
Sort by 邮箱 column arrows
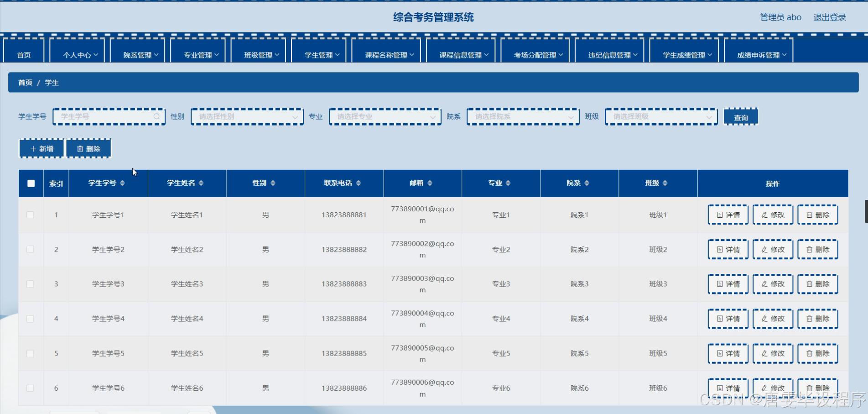tap(430, 183)
